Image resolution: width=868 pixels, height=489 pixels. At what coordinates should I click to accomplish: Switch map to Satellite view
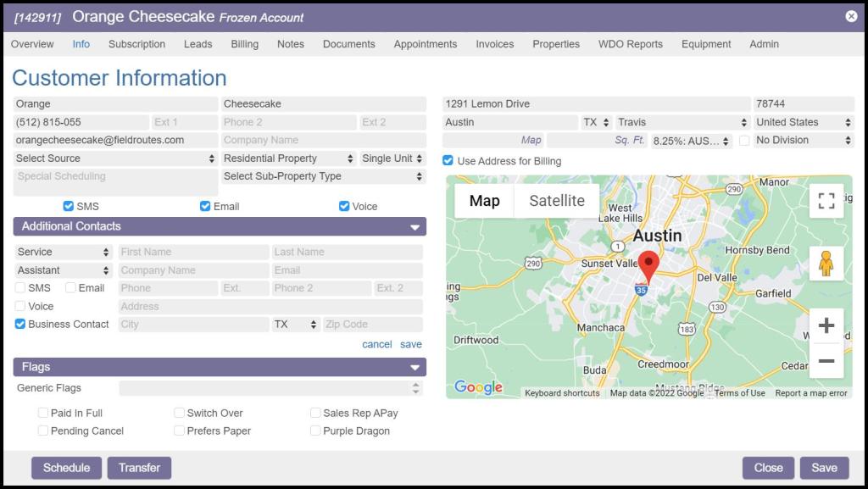556,201
